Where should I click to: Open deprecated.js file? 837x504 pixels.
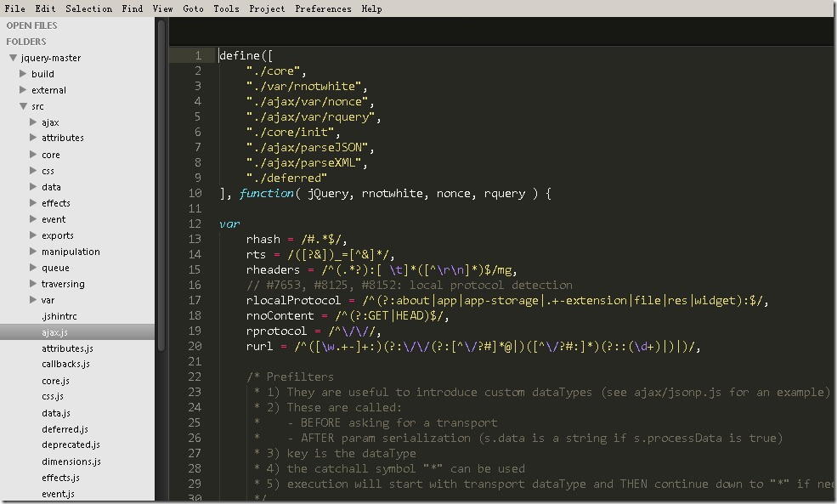[x=71, y=445]
